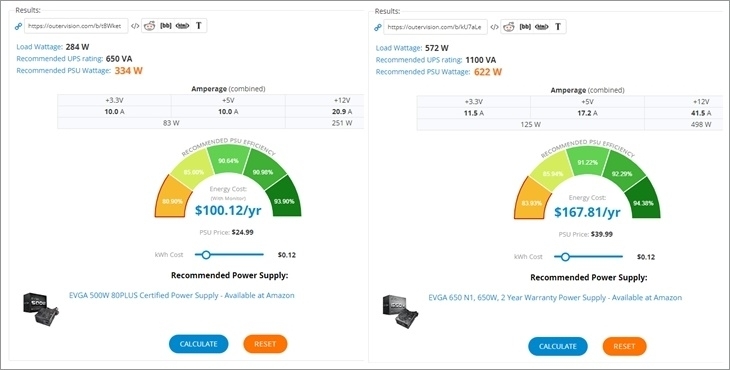This screenshot has width=730, height=370.
Task: Click the $100.12/yr energy cost value
Action: point(228,210)
